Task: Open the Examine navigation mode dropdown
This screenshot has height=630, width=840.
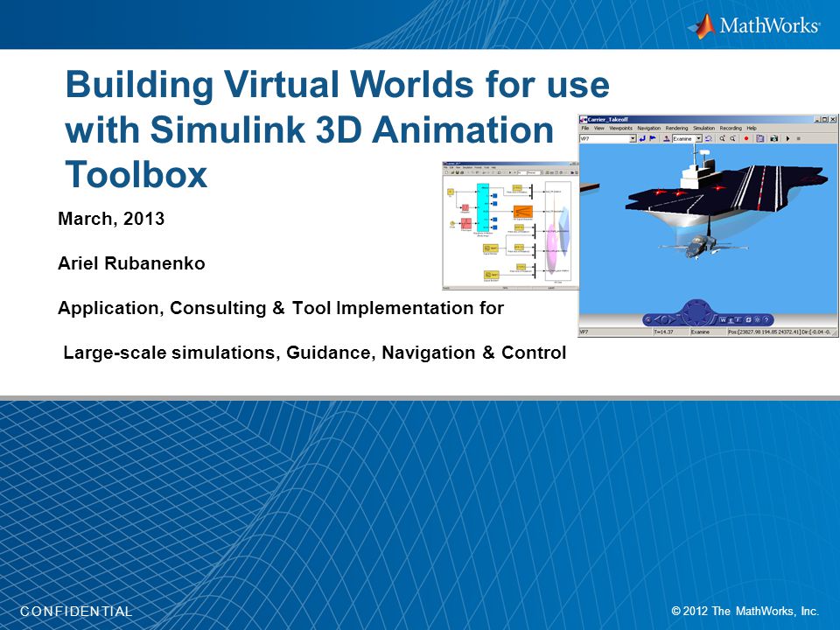Action: [698, 138]
